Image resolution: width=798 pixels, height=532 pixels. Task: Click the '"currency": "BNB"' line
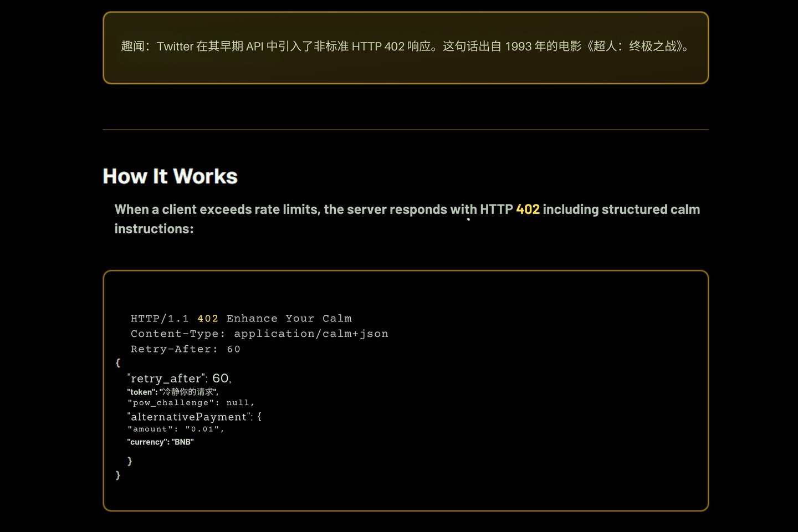(x=160, y=442)
